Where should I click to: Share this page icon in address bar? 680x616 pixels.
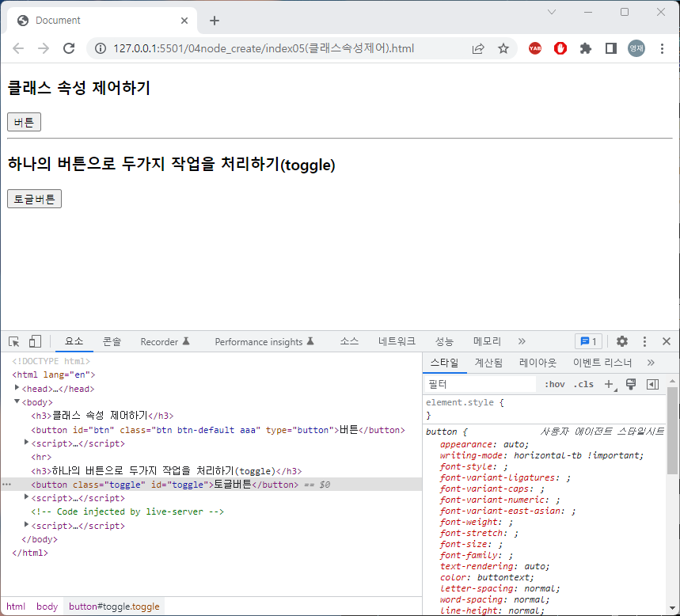(478, 48)
